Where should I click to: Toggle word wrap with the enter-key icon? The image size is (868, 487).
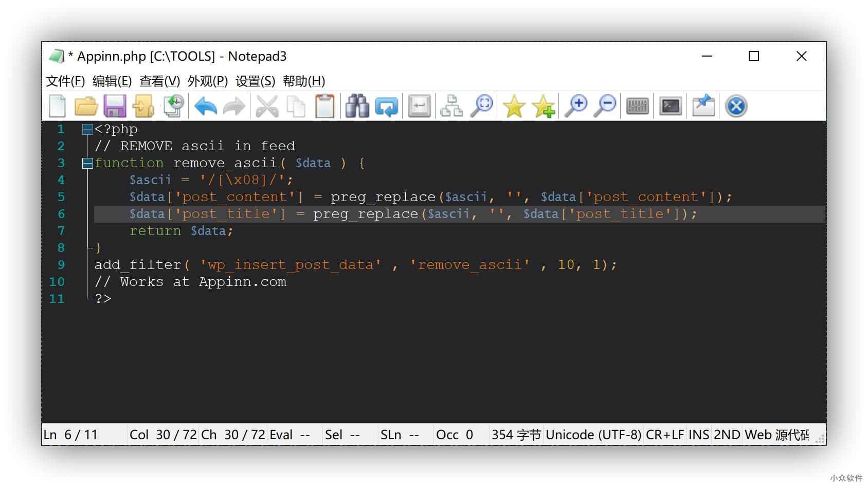pyautogui.click(x=419, y=105)
